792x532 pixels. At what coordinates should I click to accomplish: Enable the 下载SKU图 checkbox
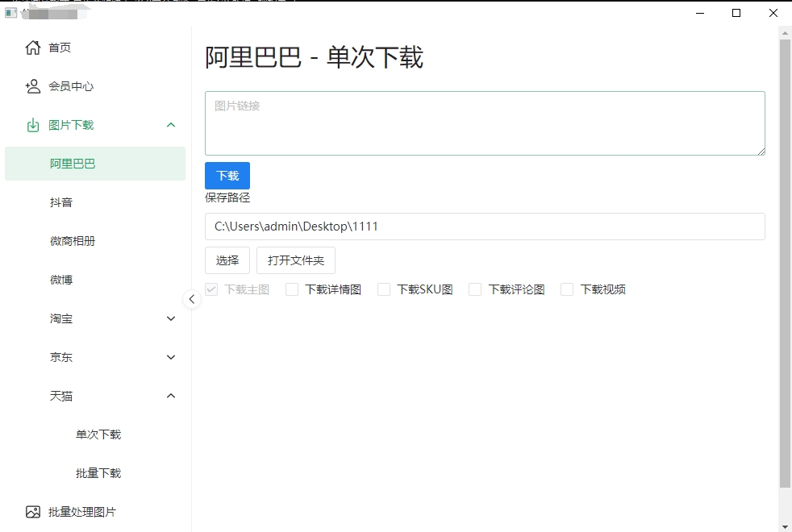click(x=384, y=289)
